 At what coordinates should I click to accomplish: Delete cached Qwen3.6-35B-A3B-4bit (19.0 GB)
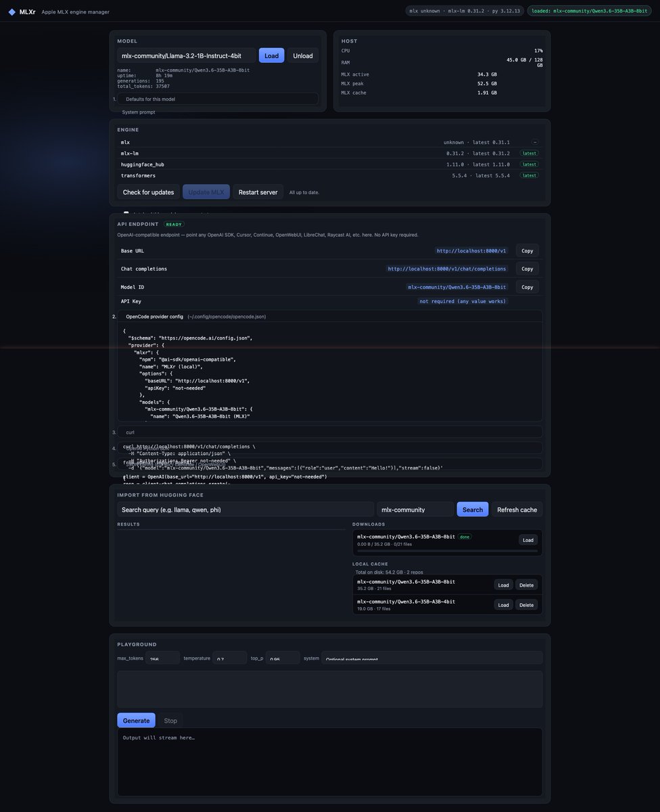click(x=526, y=605)
